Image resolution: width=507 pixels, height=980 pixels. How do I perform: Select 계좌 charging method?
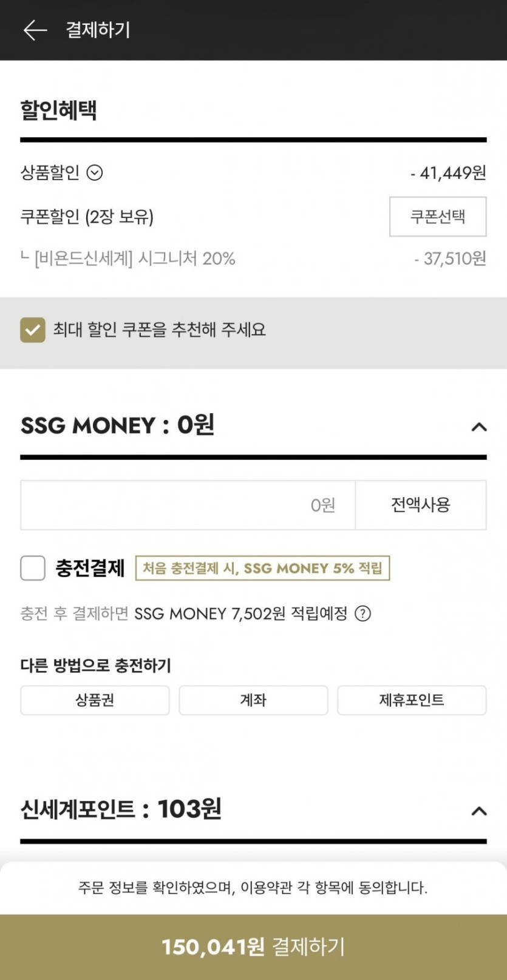point(253,700)
